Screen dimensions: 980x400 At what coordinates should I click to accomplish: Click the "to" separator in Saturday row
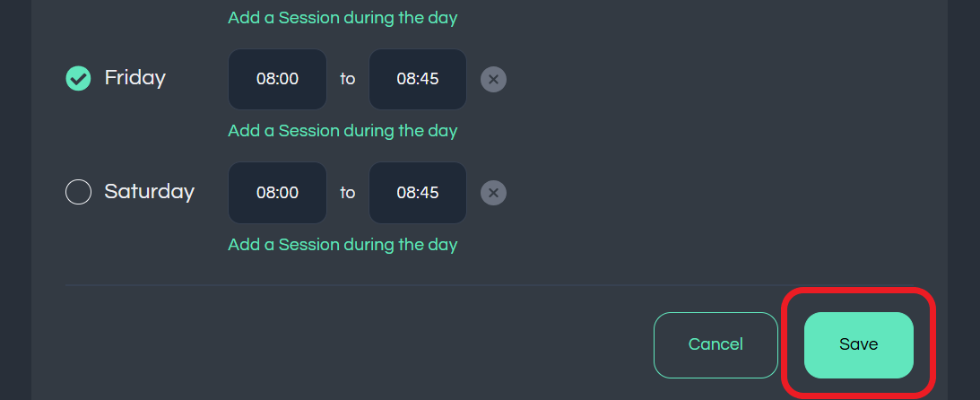tap(348, 193)
